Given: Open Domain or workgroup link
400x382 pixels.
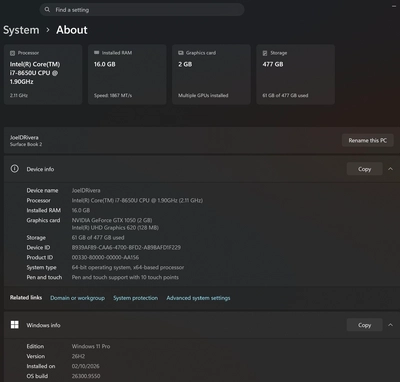Looking at the screenshot, I should (77, 298).
